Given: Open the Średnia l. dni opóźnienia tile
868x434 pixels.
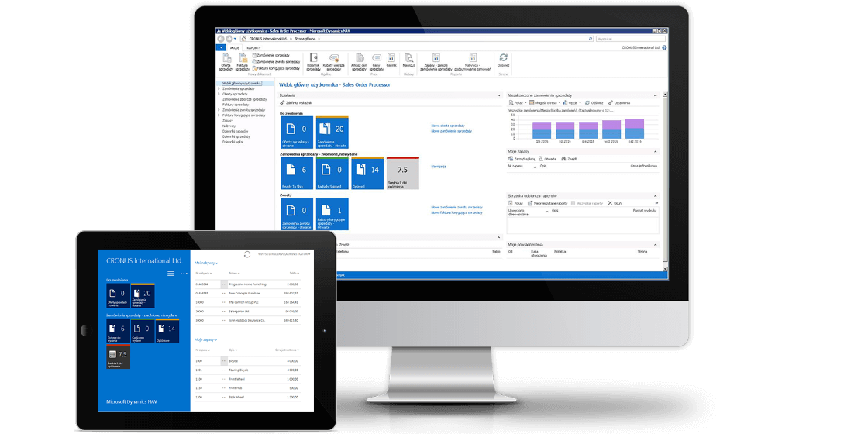Looking at the screenshot, I should 403,174.
